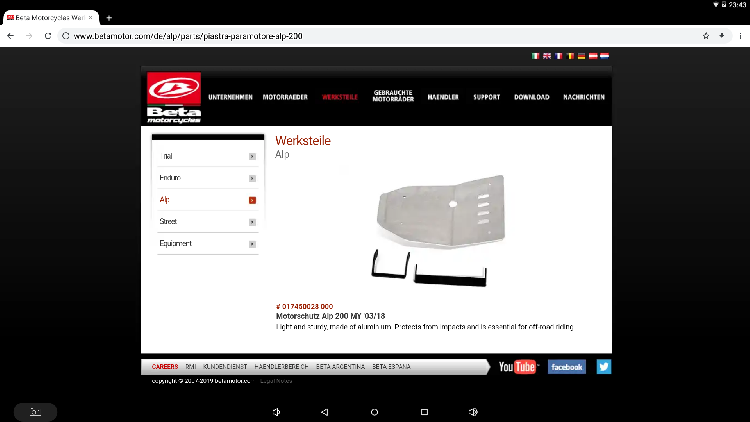
Task: Enlarge the Alp skid plate product image
Action: [x=438, y=229]
